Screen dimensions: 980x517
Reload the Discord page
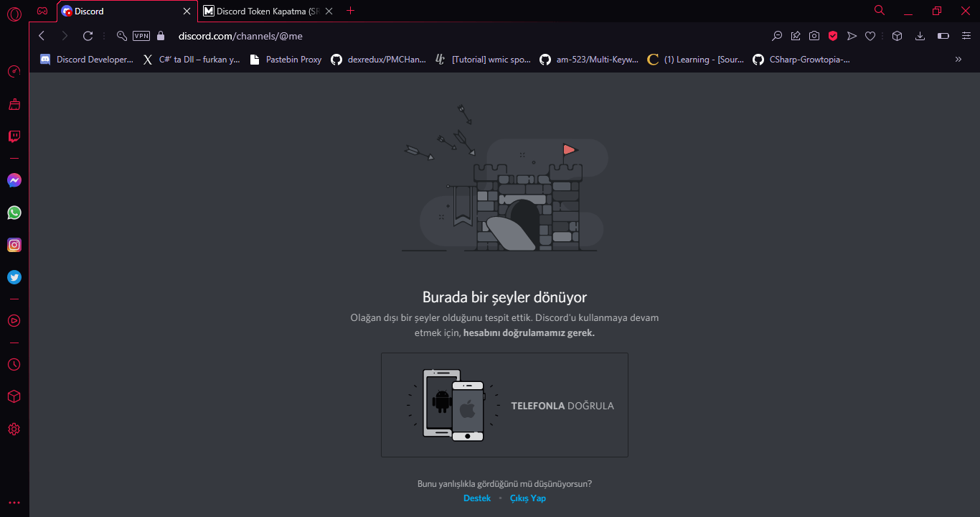coord(88,36)
